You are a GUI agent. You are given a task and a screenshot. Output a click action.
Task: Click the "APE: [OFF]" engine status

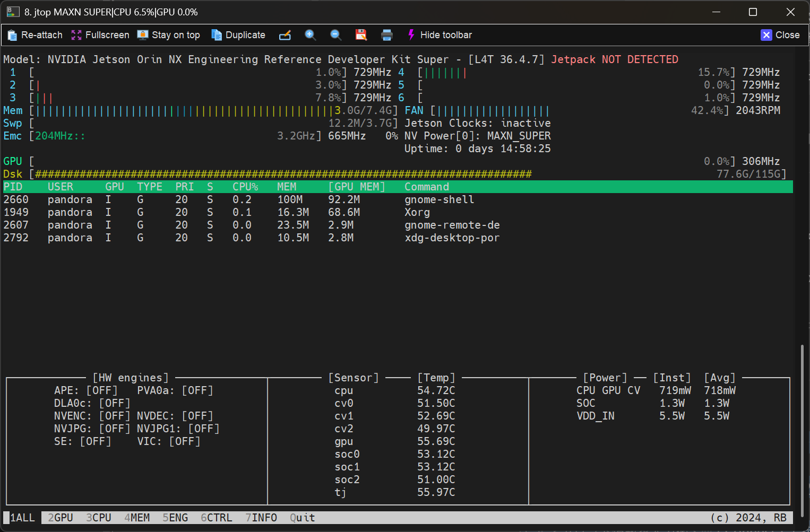86,390
